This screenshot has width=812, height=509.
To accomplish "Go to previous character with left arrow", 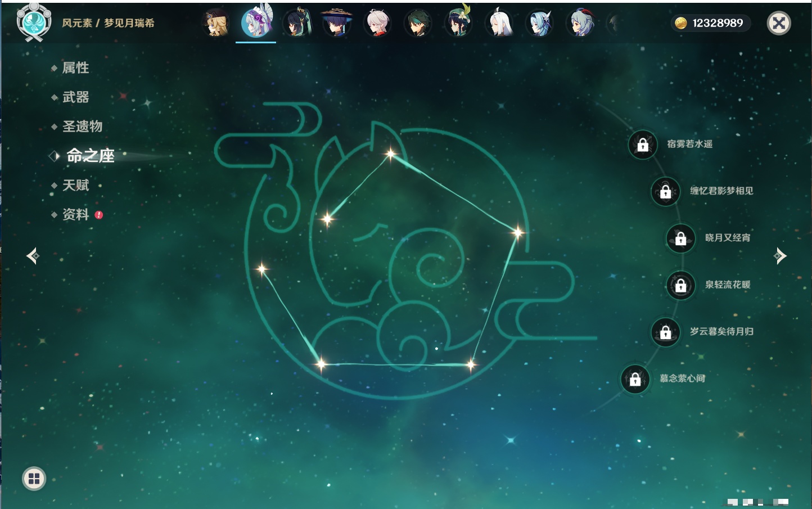I will [33, 256].
